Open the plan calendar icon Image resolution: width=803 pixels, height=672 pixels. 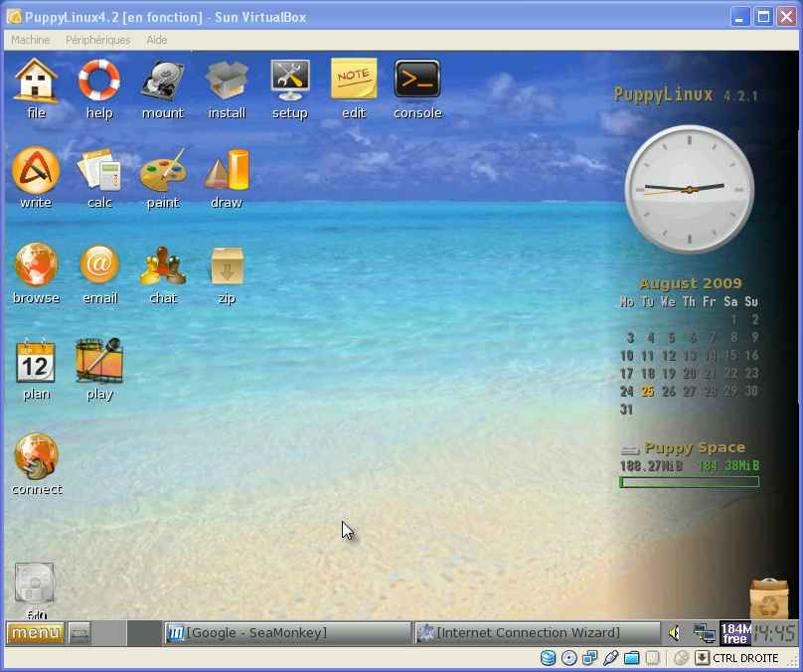[x=36, y=361]
